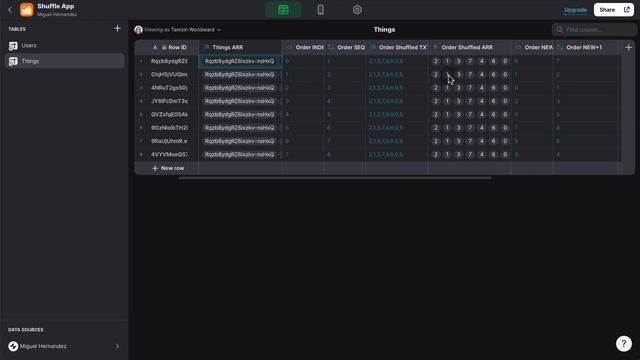The width and height of the screenshot is (640, 360).
Task: Open the Order INDEX column header
Action: [303, 47]
